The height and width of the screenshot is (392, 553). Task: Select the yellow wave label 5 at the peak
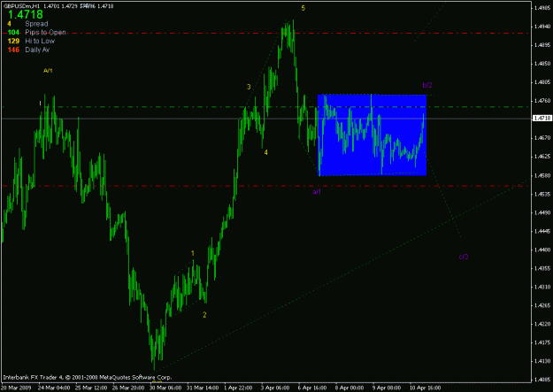(303, 8)
